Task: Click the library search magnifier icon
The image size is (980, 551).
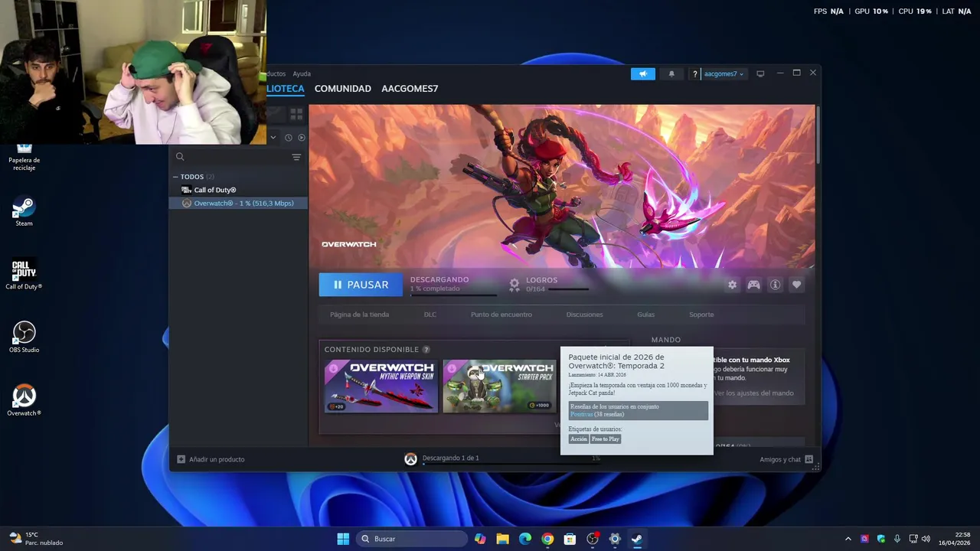Action: (180, 157)
